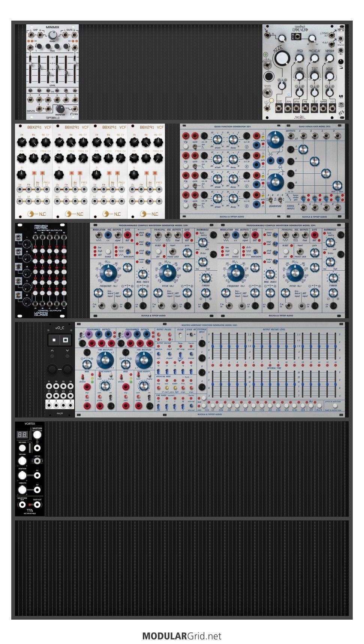This screenshot has height=644, width=364.
Task: Click the L (MONO) OUT jack on Erbe-Verb
Action: click(331, 35)
